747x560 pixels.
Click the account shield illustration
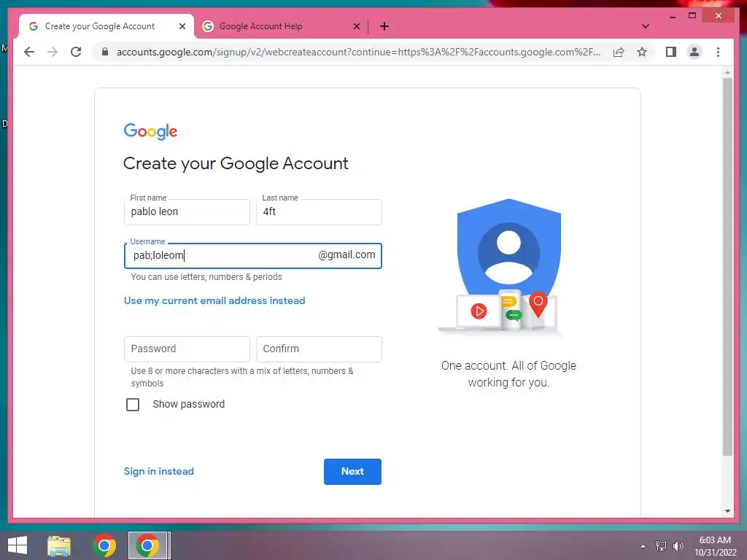(x=508, y=267)
